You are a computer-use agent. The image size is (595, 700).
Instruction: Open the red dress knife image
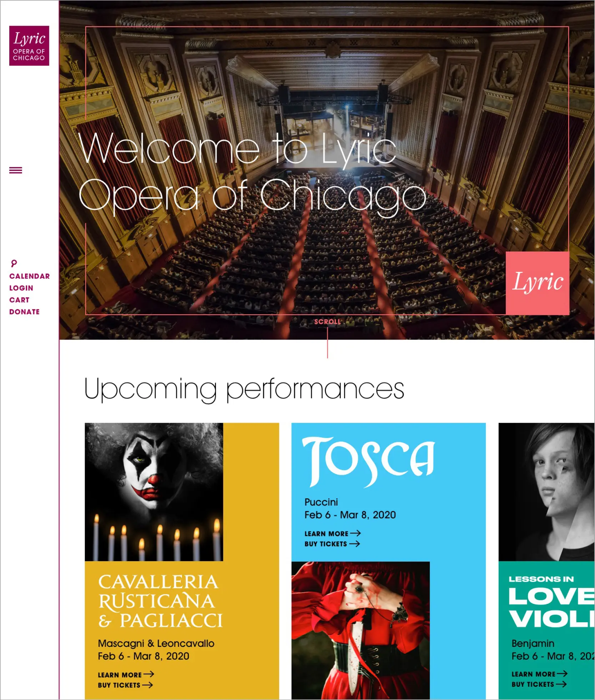click(360, 630)
